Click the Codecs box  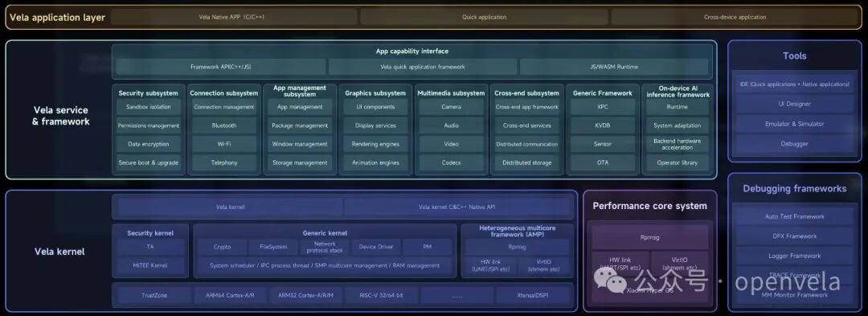pos(451,162)
